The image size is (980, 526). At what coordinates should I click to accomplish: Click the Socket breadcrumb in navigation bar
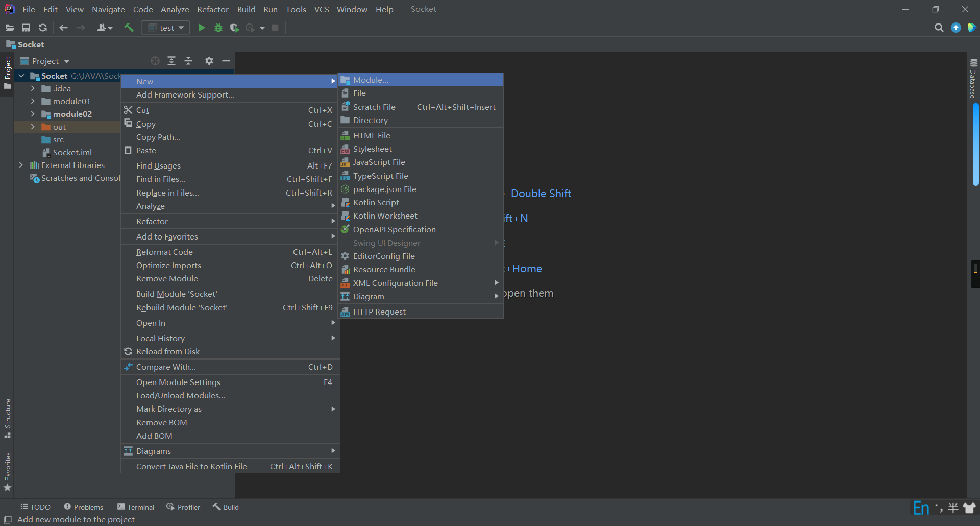pyautogui.click(x=25, y=44)
